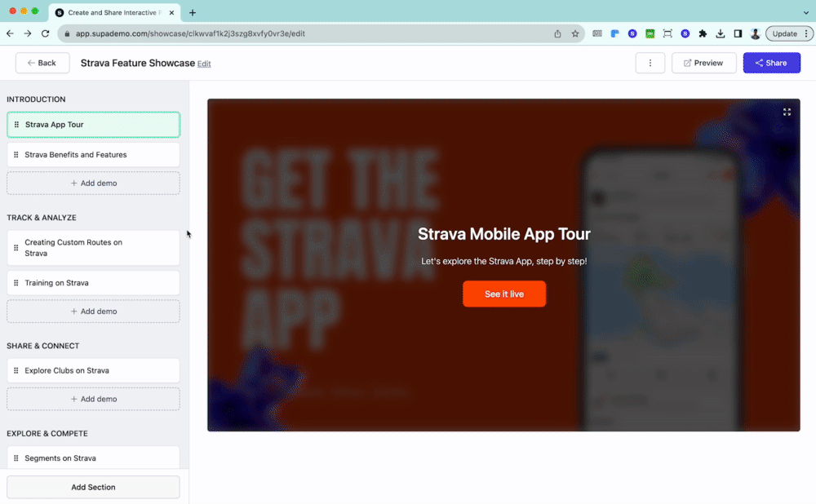Go back with the browser back arrow
Screen dimensions: 816x504
point(10,33)
